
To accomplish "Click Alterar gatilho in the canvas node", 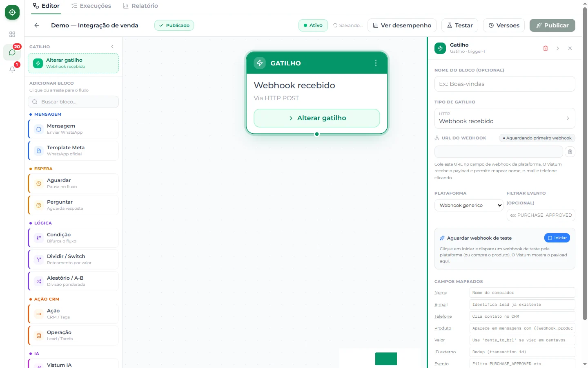I will [x=317, y=118].
